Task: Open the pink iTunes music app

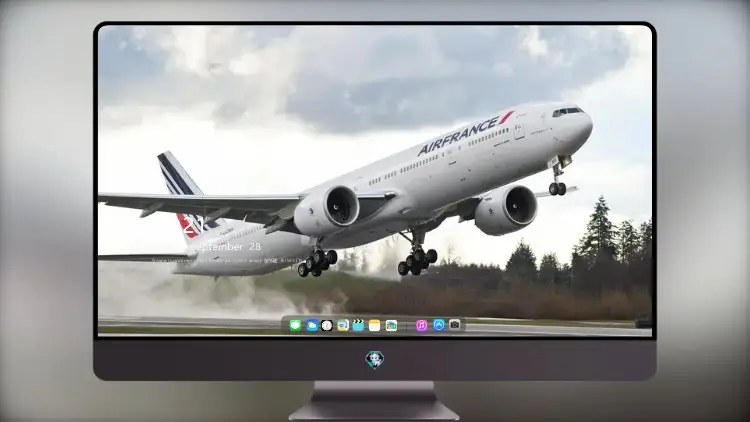Action: pyautogui.click(x=421, y=326)
